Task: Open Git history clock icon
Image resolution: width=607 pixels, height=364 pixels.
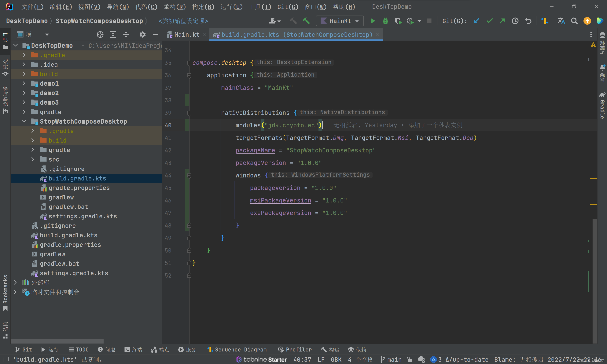Action: click(x=515, y=21)
